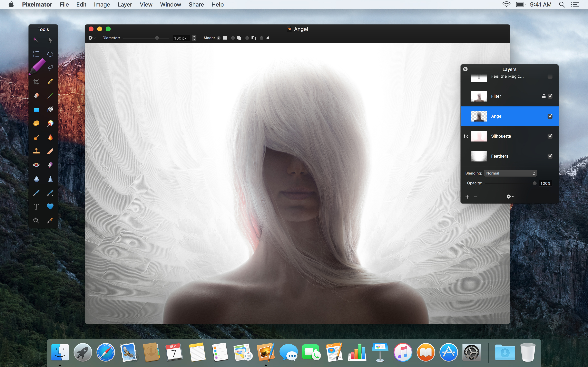Screen dimensions: 588x367
Task: Expand brush settings options
Action: (x=92, y=38)
